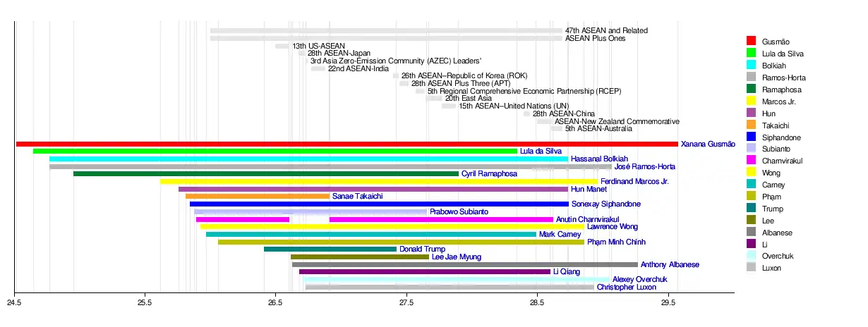The width and height of the screenshot is (868, 327).
Task: Open the Prabowo Subianto link
Action: [459, 211]
